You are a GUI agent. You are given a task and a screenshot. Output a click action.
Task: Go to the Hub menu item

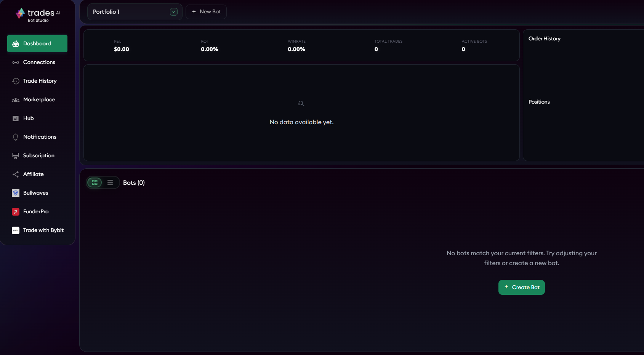point(29,118)
